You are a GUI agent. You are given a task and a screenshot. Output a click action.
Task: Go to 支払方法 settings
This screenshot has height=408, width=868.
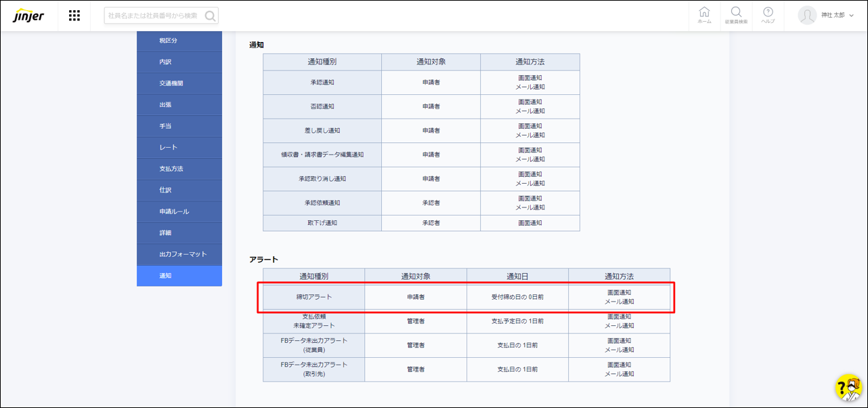[x=179, y=169]
